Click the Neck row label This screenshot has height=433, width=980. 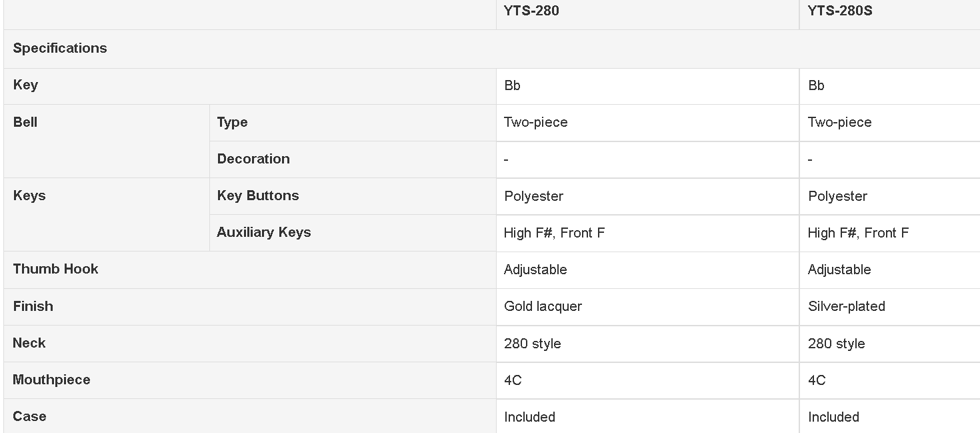29,343
